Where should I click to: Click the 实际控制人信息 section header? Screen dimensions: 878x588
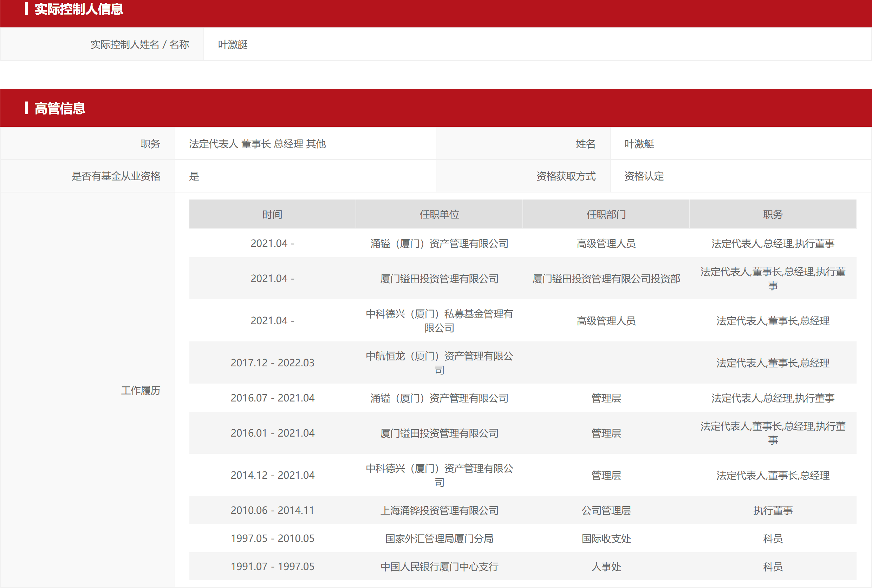[x=79, y=9]
